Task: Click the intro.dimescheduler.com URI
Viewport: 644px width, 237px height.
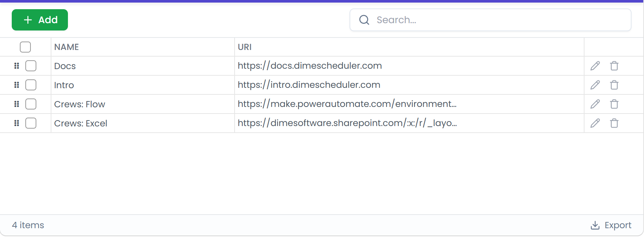Action: (x=309, y=85)
